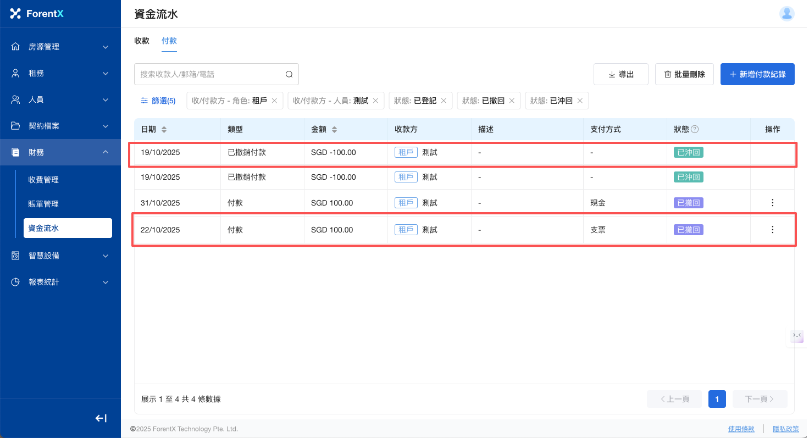Image resolution: width=807 pixels, height=438 pixels.
Task: Open the three-dot actions menu for 31/10/2025 row
Action: point(772,203)
